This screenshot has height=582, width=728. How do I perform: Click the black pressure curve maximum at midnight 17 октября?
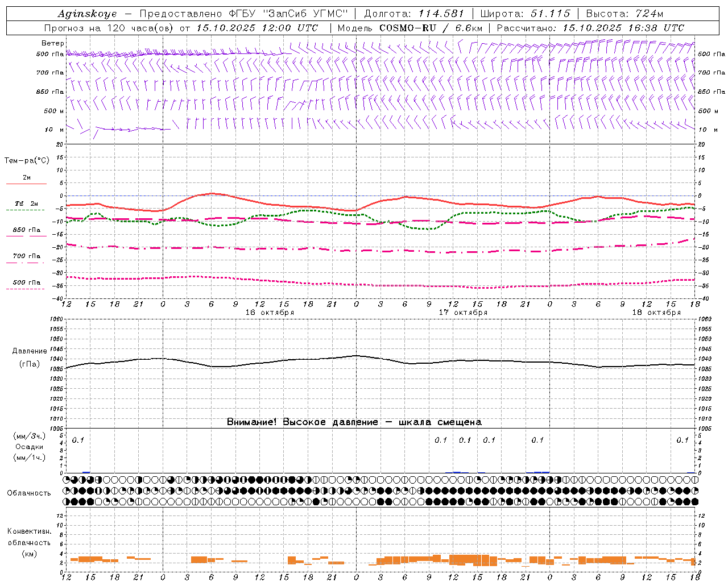click(356, 356)
